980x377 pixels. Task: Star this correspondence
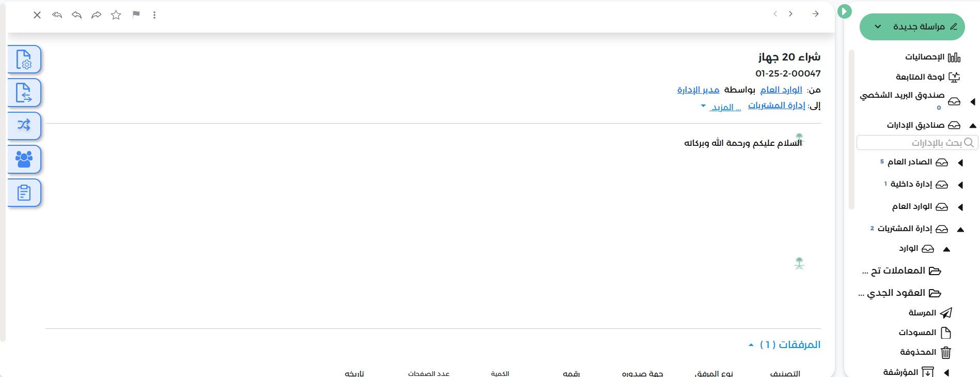click(x=116, y=15)
